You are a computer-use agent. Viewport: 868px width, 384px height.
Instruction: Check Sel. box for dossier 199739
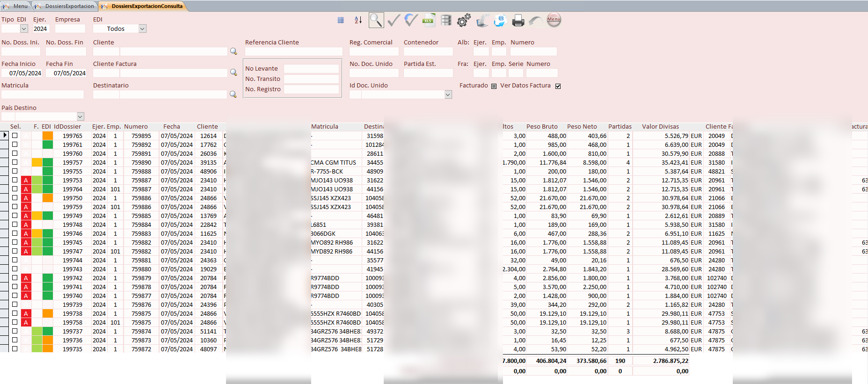pos(15,304)
